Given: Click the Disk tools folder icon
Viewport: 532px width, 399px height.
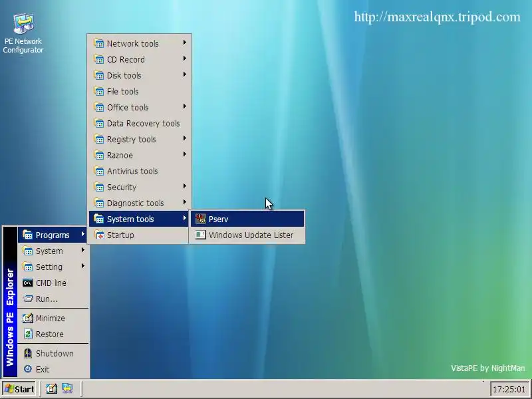Looking at the screenshot, I should (98, 75).
